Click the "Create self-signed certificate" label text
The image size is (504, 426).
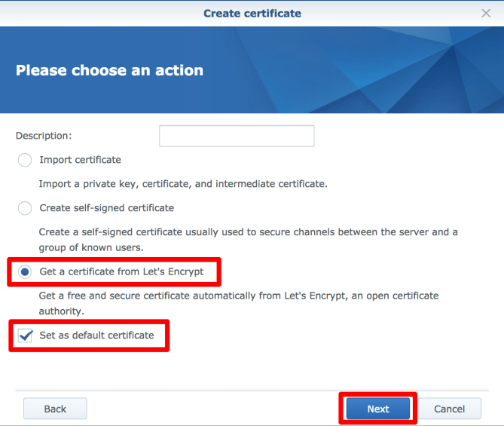(x=106, y=208)
